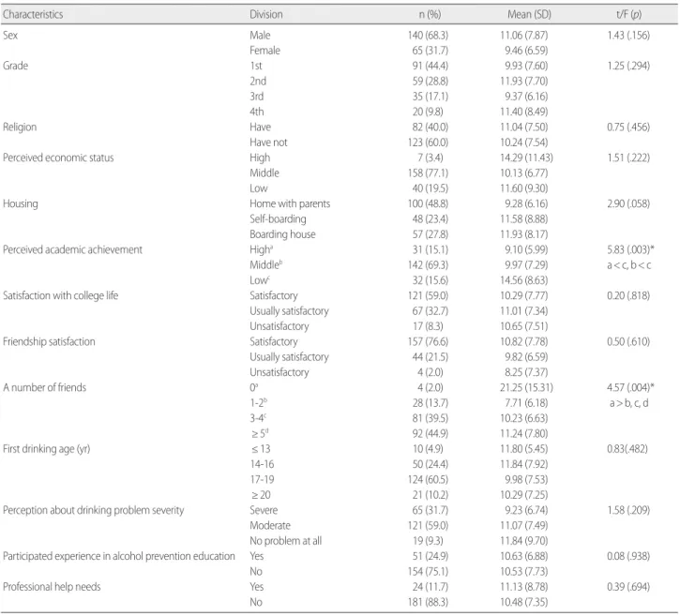Click the '14.29 (11.43)' mean value
This screenshot has width=680, height=616.
point(526,158)
